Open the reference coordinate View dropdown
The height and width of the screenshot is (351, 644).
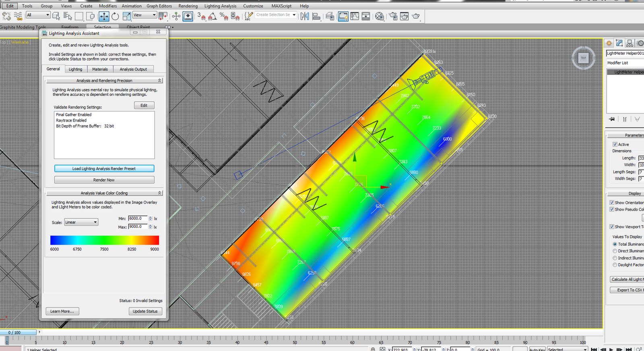[x=144, y=15]
